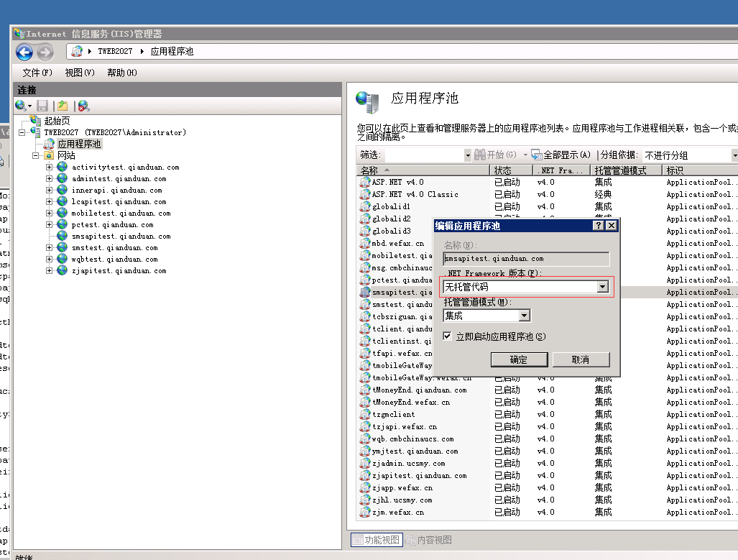The height and width of the screenshot is (560, 738).
Task: Sort by the 名称 column header
Action: pyautogui.click(x=423, y=170)
